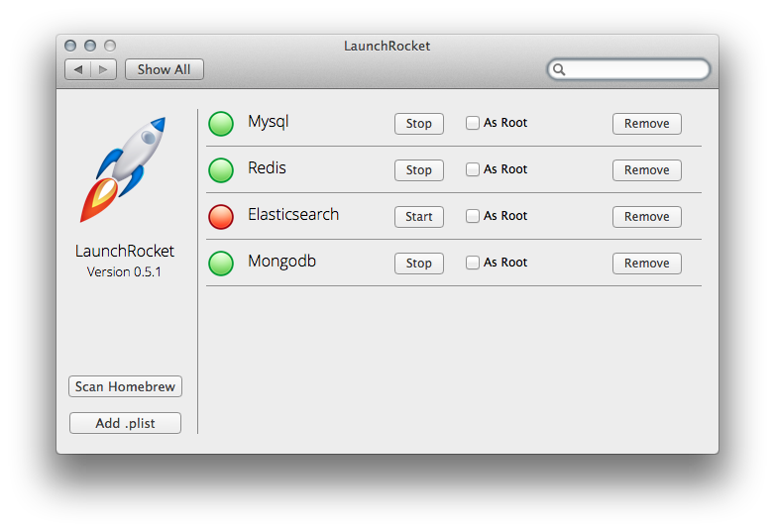The image size is (775, 532).
Task: Stop the Mongodb service
Action: pyautogui.click(x=419, y=264)
